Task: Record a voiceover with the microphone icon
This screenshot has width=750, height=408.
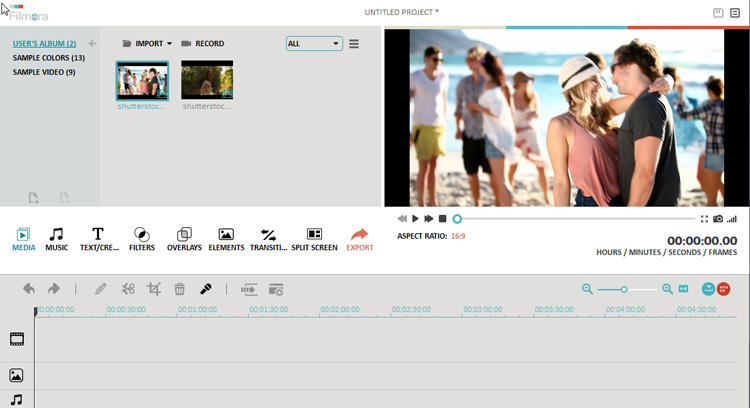Action: (x=206, y=289)
